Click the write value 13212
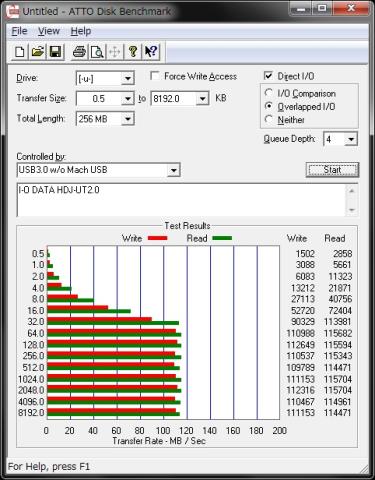 point(303,288)
